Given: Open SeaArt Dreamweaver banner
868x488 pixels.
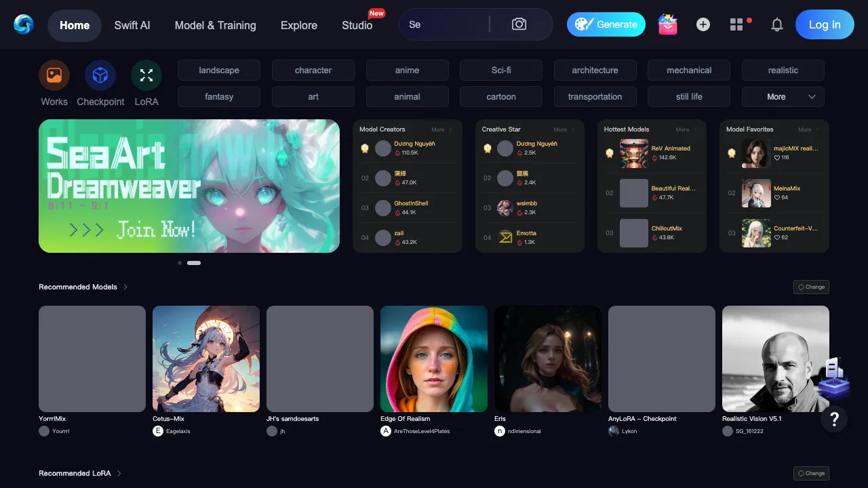Looking at the screenshot, I should tap(189, 186).
